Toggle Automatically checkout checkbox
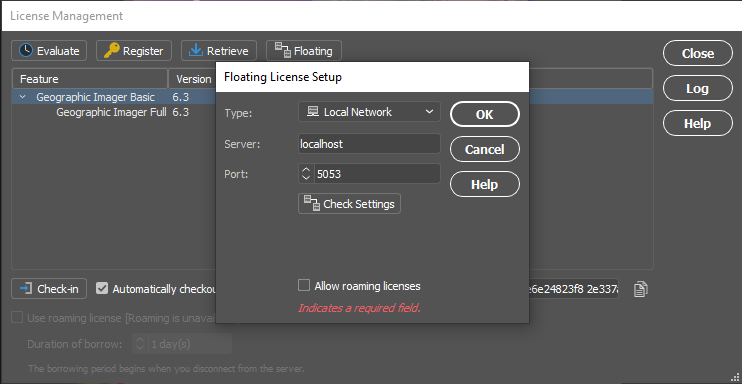742x384 pixels. click(102, 288)
